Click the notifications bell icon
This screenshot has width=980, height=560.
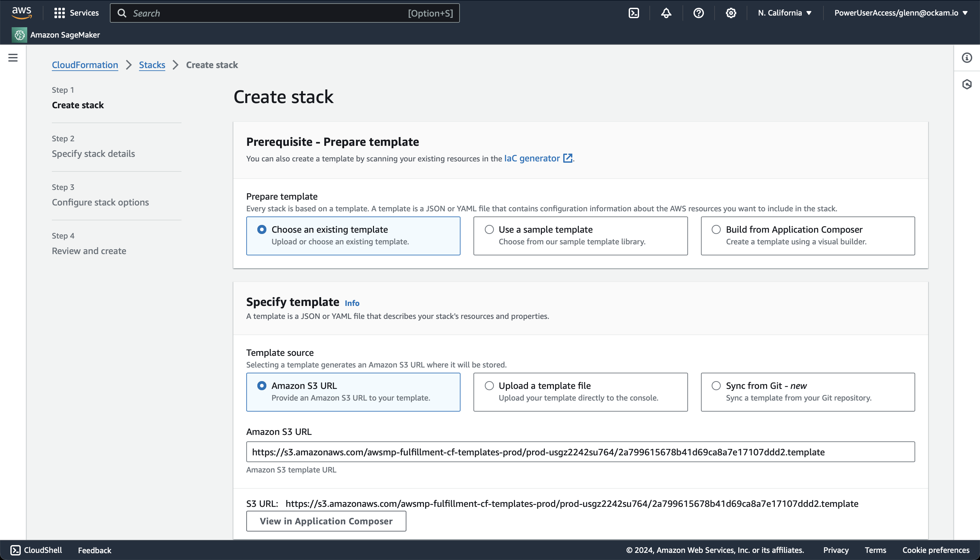pos(665,13)
